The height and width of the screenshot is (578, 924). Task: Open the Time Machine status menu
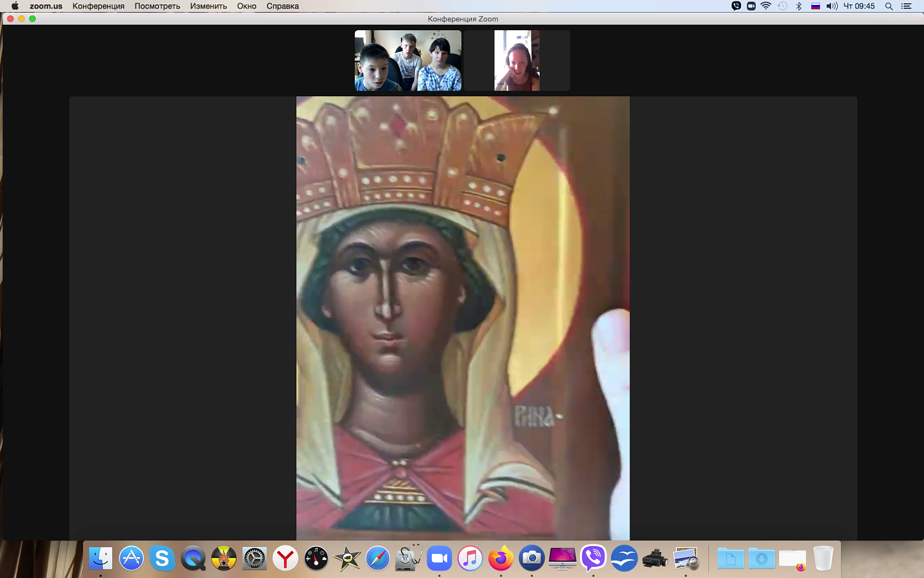pyautogui.click(x=782, y=6)
